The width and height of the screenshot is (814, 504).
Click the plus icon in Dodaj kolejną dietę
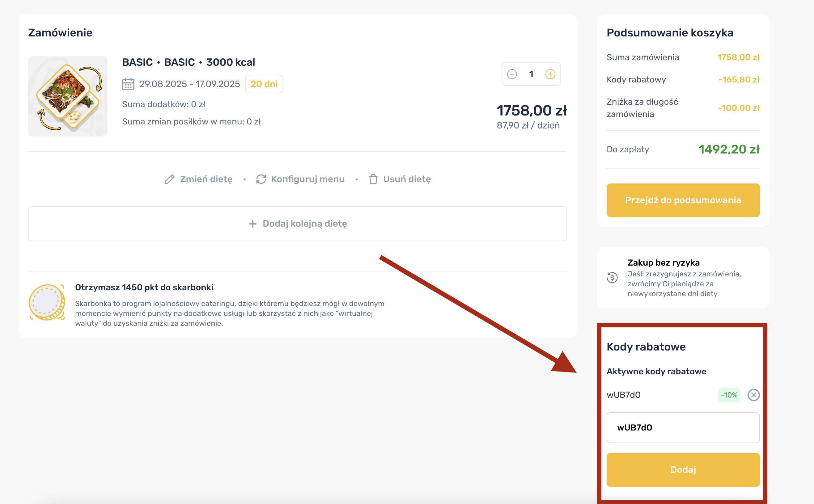click(x=253, y=224)
